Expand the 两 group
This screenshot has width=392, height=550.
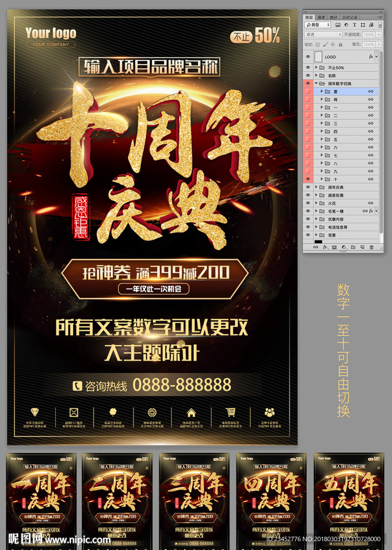point(322,99)
